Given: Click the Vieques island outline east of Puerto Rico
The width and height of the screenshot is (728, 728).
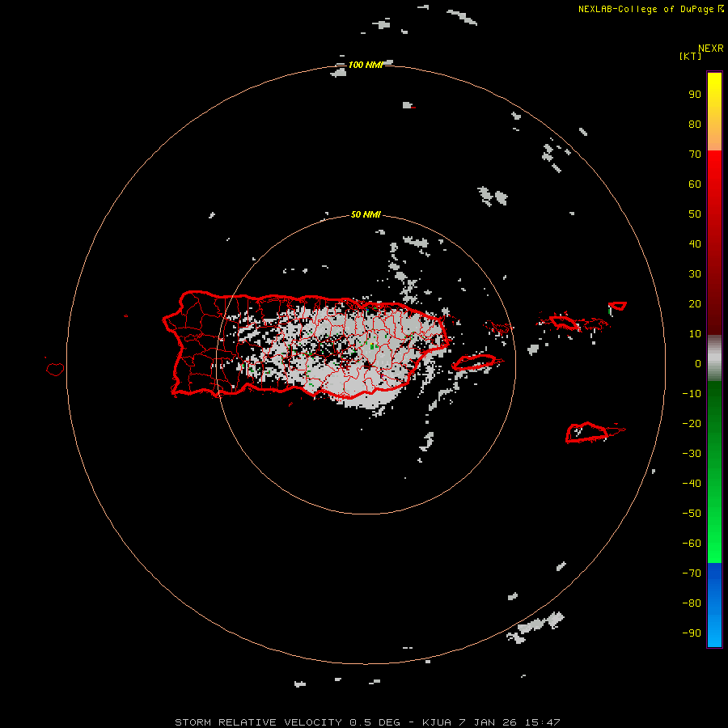Looking at the screenshot, I should click(474, 362).
